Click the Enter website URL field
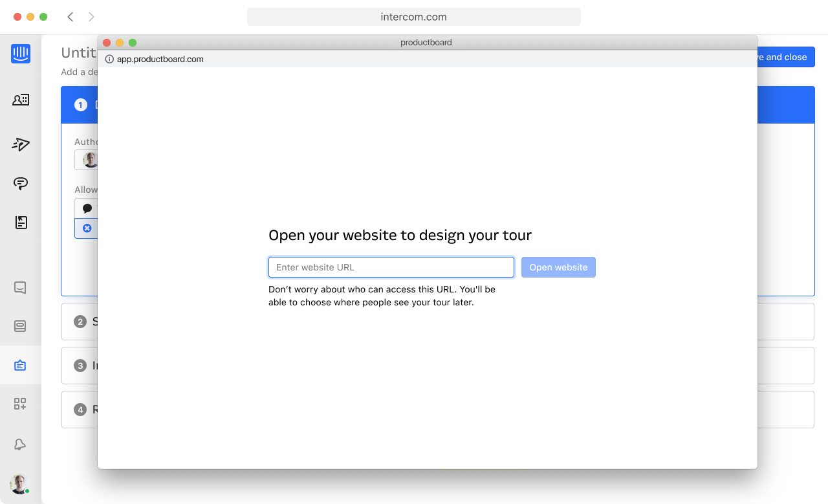This screenshot has height=504, width=828. click(391, 267)
